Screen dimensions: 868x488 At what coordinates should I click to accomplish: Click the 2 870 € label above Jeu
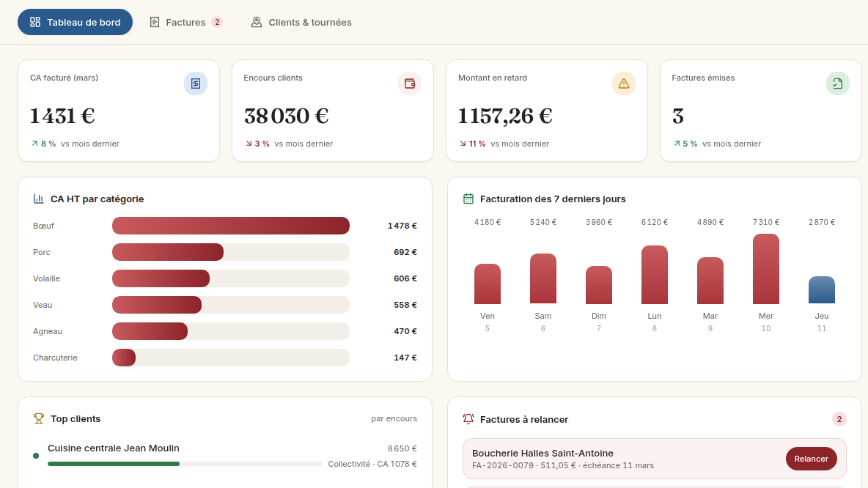click(822, 222)
